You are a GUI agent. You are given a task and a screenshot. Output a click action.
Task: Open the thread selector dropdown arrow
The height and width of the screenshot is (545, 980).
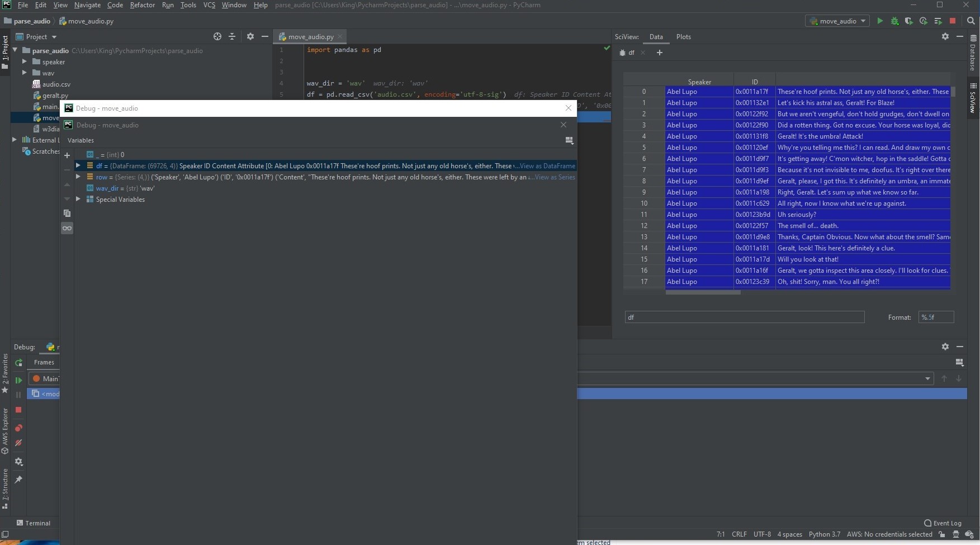pyautogui.click(x=928, y=378)
